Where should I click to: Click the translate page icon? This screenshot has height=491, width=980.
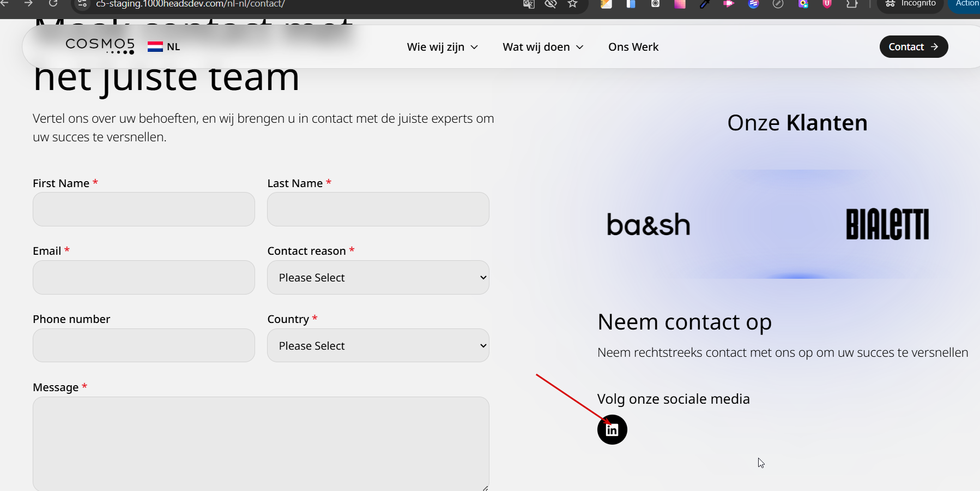pyautogui.click(x=529, y=4)
